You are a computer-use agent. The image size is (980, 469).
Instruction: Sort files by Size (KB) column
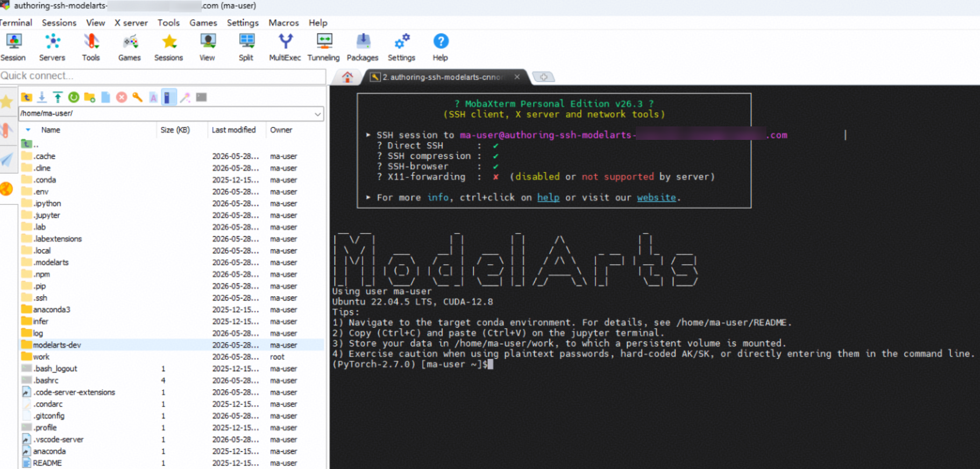[x=175, y=130]
